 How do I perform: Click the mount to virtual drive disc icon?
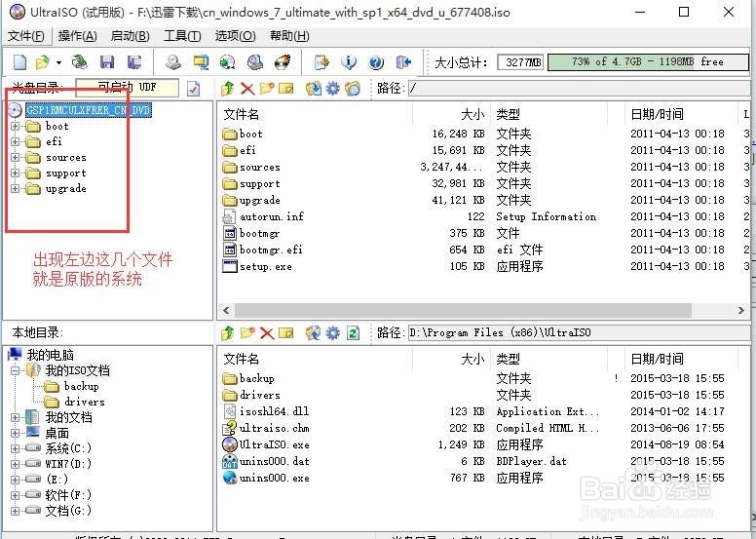coord(228,62)
